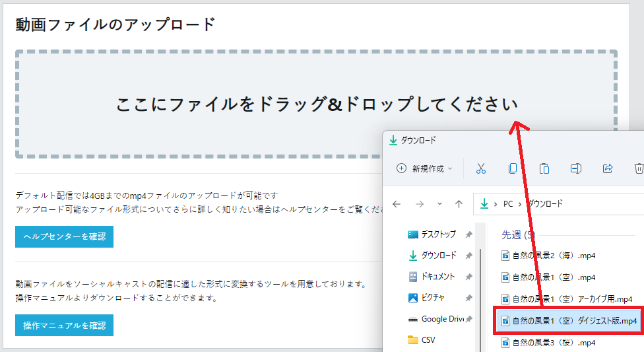
Task: Click the Delete trash can icon
Action: point(638,168)
